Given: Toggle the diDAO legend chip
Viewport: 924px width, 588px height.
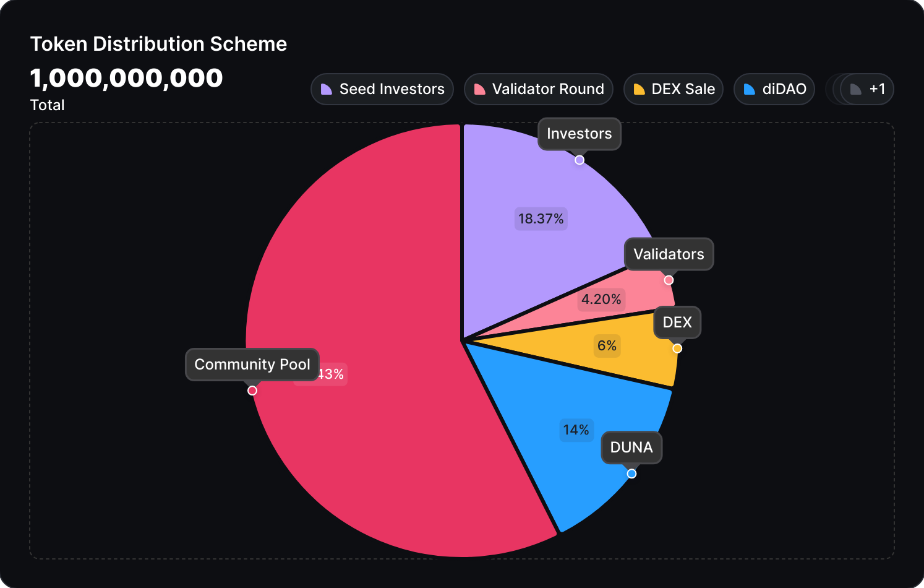Looking at the screenshot, I should point(774,89).
